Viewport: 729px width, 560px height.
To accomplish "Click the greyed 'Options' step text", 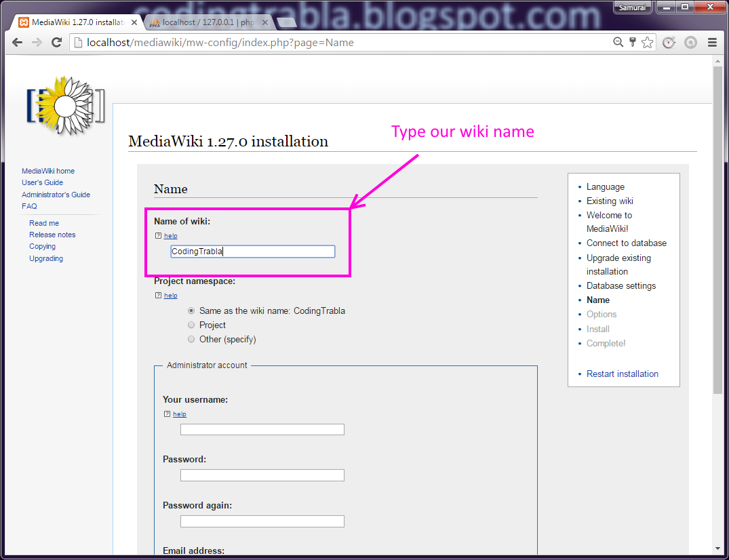I will [601, 314].
